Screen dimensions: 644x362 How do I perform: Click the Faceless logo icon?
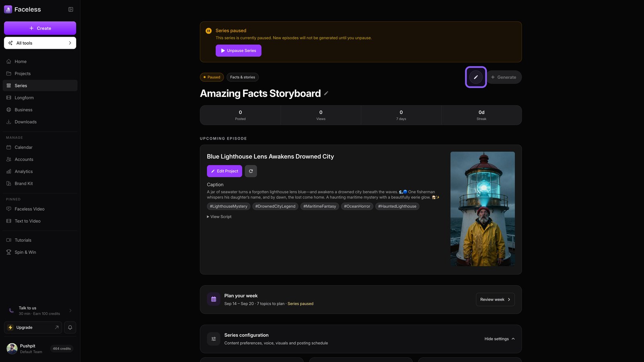[x=8, y=9]
